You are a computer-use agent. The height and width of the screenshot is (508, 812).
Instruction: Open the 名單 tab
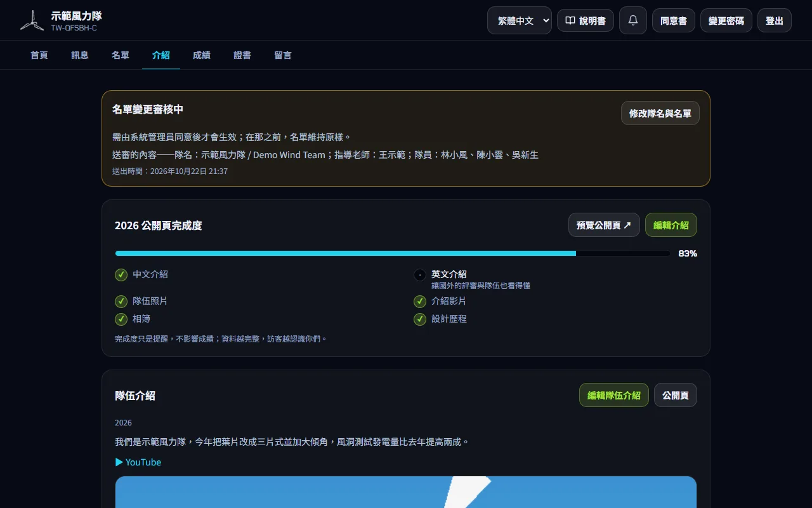coord(121,55)
